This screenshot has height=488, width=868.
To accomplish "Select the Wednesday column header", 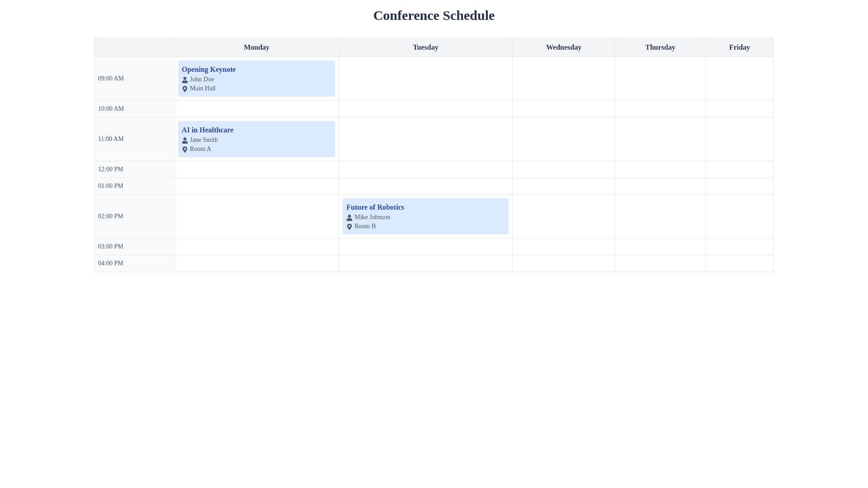I will pos(563,47).
